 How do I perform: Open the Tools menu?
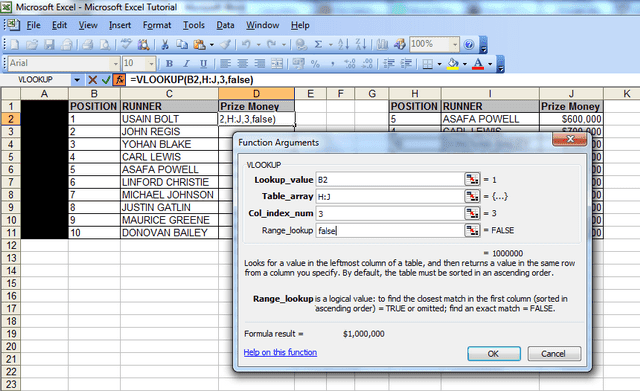tap(194, 25)
